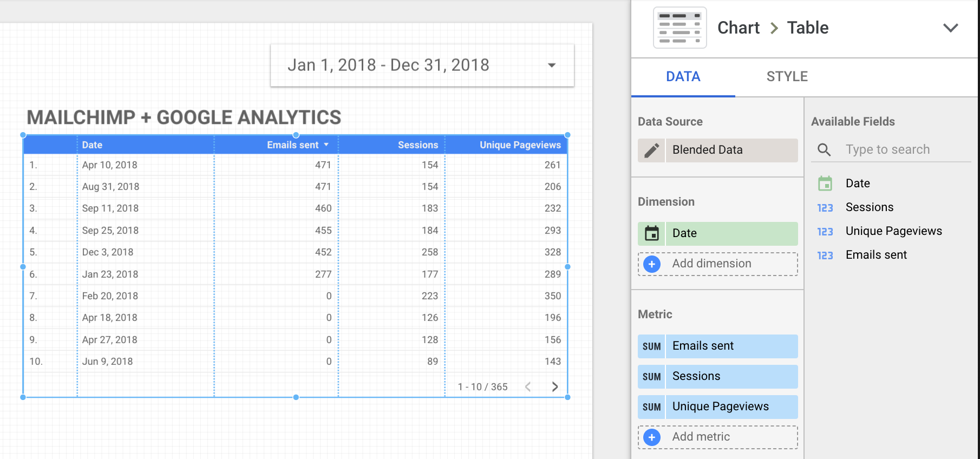Click the plus icon for Add metric

point(652,437)
